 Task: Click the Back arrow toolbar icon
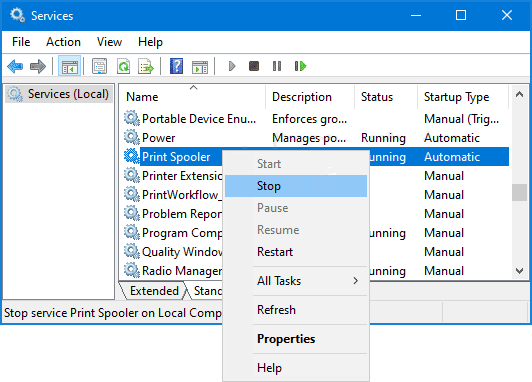(15, 66)
